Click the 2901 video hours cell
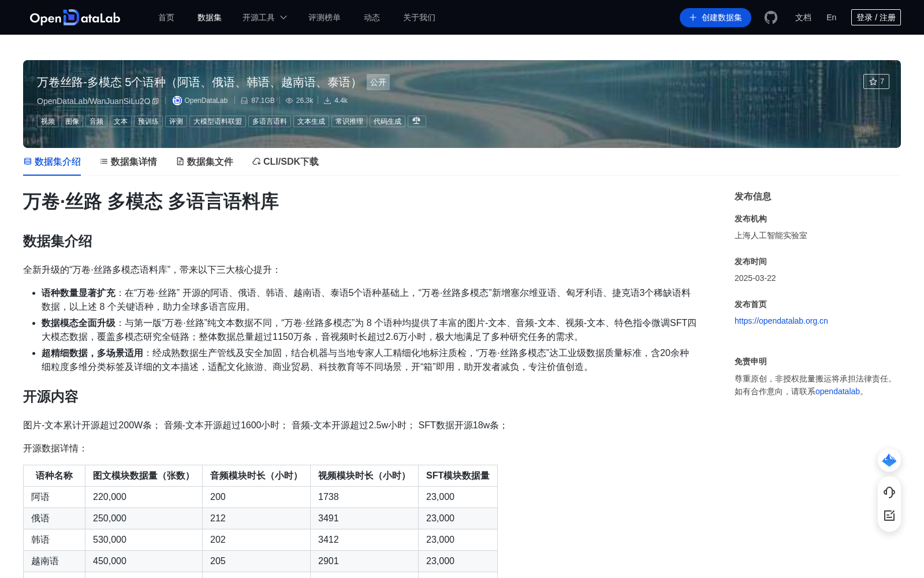The height and width of the screenshot is (578, 924). click(364, 561)
